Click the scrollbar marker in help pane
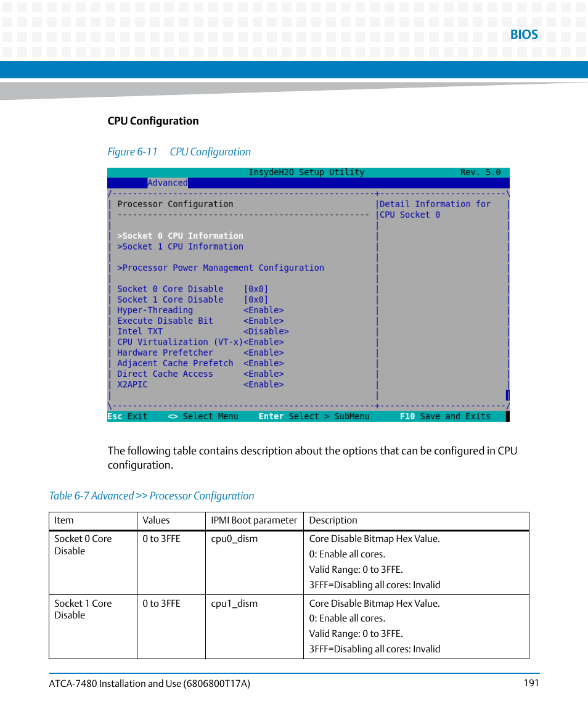The image size is (588, 706). [507, 395]
